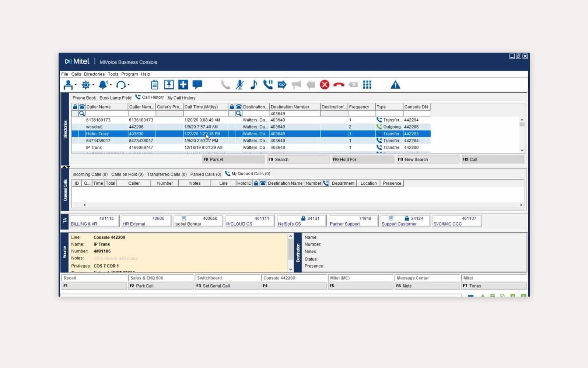
Task: Expand the bell ringer dropdown
Action: (x=111, y=85)
